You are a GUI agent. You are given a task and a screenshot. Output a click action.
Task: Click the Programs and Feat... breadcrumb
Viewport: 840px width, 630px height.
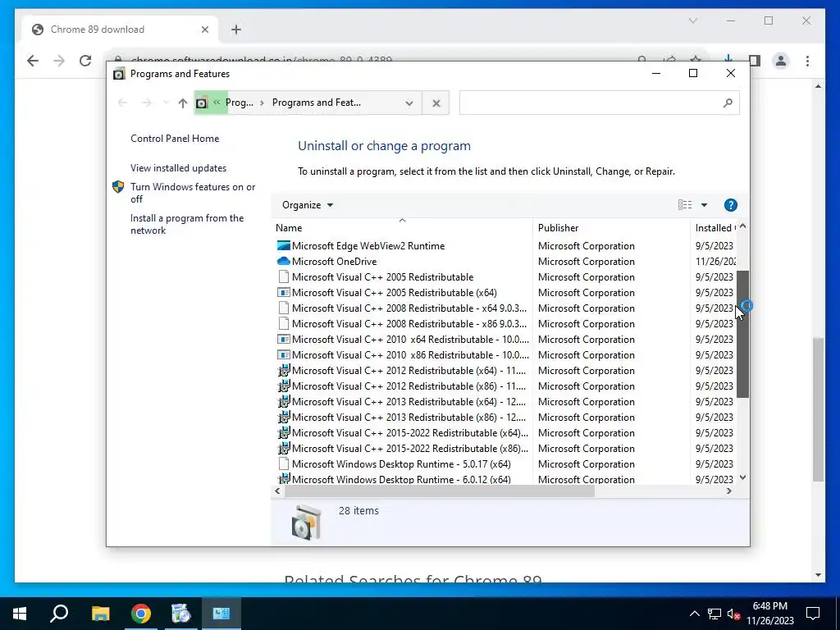click(316, 103)
